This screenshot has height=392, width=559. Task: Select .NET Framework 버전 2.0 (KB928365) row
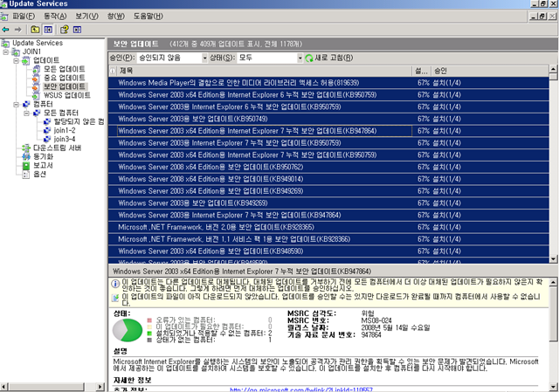click(328, 227)
